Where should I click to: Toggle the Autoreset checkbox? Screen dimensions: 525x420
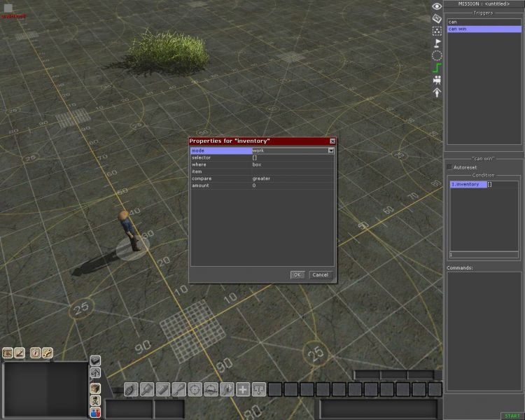pyautogui.click(x=449, y=167)
